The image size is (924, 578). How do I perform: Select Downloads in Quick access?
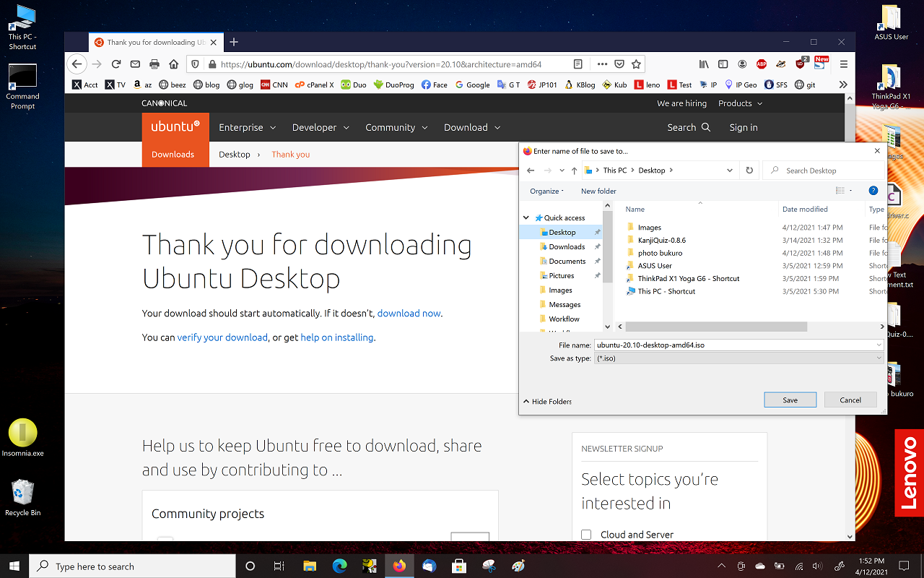(567, 246)
